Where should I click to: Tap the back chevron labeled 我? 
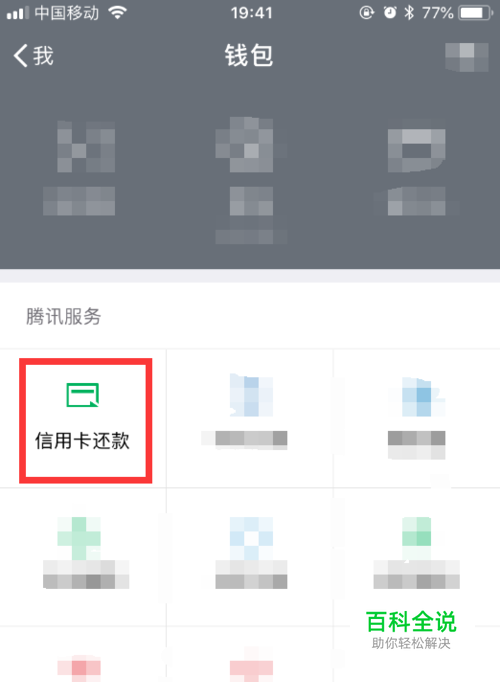[x=33, y=56]
